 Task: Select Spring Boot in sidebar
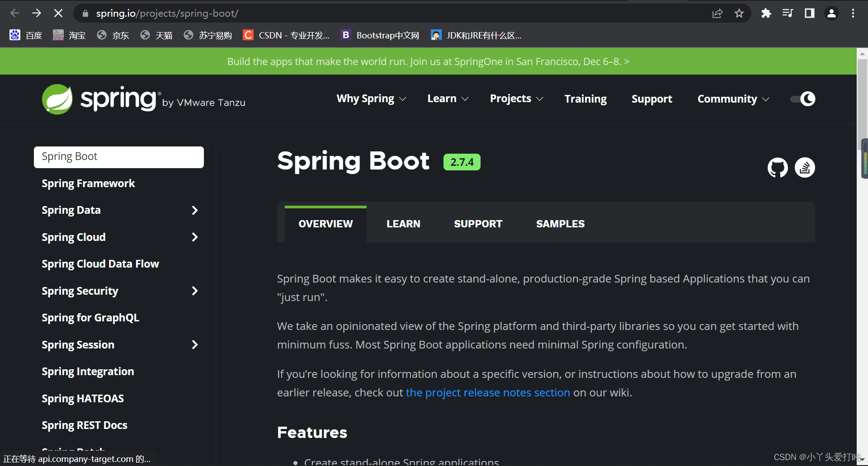[119, 157]
